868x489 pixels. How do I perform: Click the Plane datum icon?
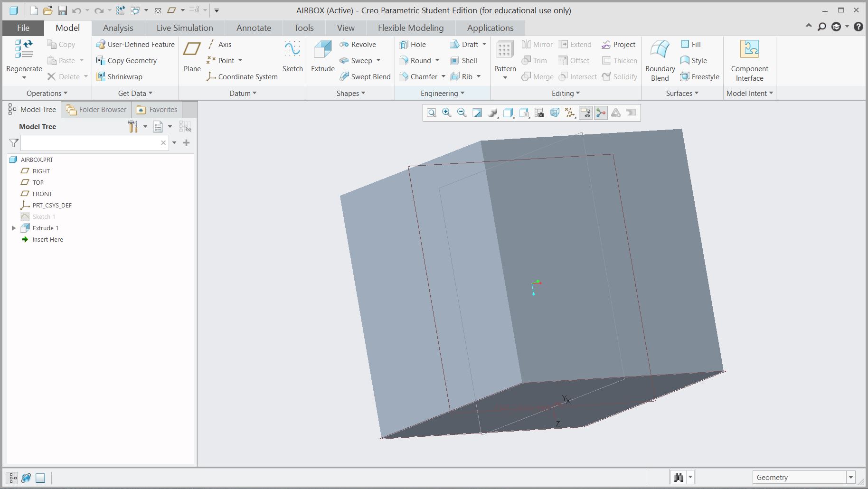[x=192, y=50]
